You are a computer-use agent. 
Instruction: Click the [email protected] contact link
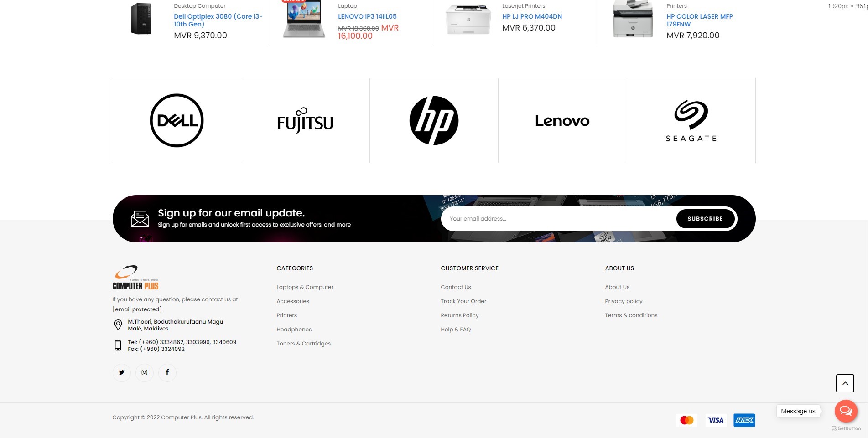click(137, 309)
